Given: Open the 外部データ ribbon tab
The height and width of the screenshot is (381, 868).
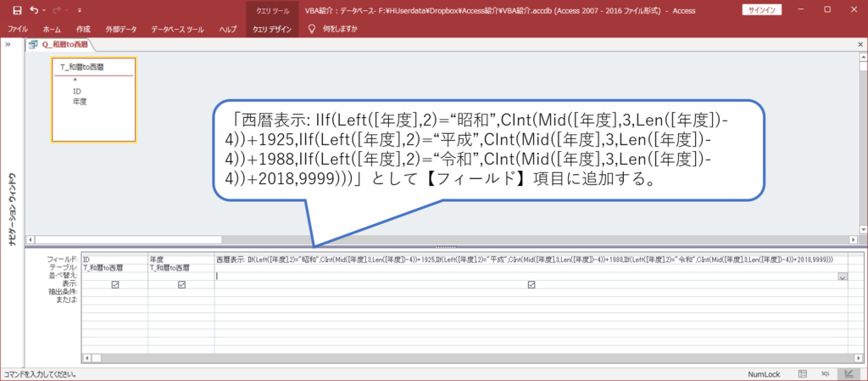Looking at the screenshot, I should pyautogui.click(x=120, y=29).
